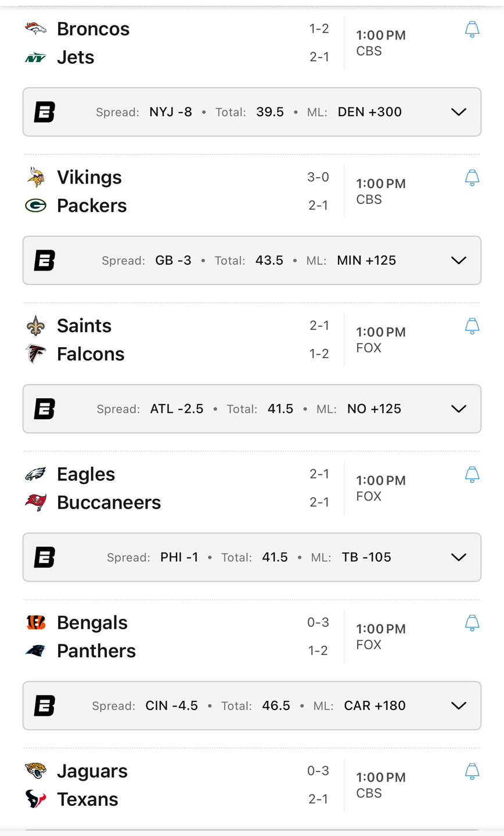The width and height of the screenshot is (504, 836).
Task: Tap ESPN BET logo under Saints-Falcons
Action: pyautogui.click(x=44, y=409)
